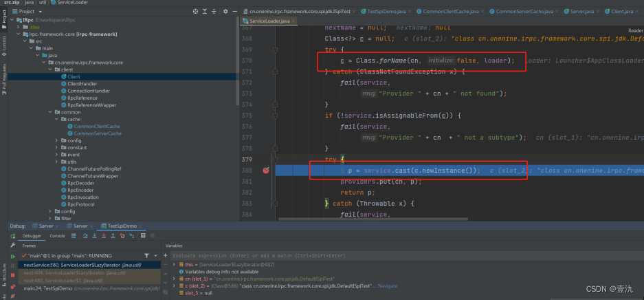Image resolution: width=644 pixels, height=300 pixels.
Task: Click Expand All icon in Project toolbar
Action: point(205,12)
